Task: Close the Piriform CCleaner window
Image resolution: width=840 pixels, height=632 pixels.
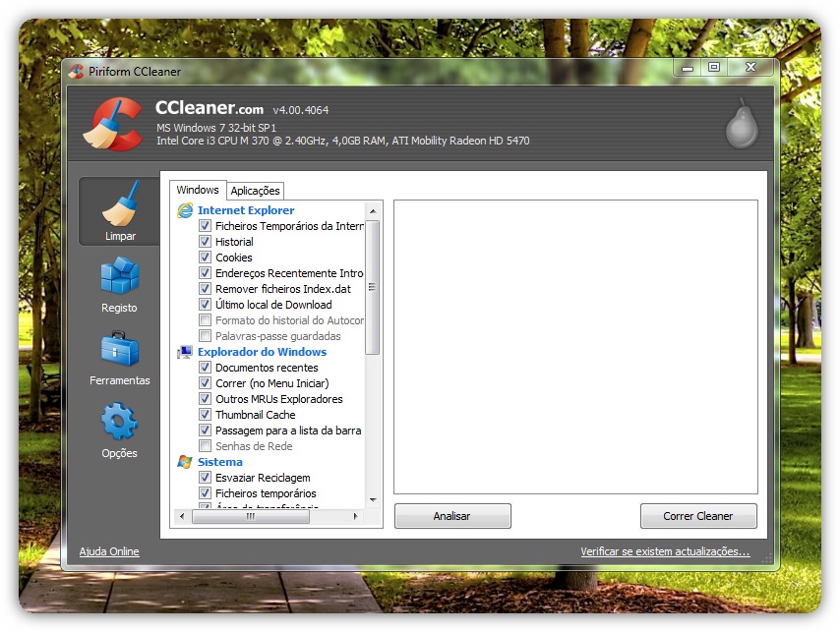Action: [x=750, y=67]
